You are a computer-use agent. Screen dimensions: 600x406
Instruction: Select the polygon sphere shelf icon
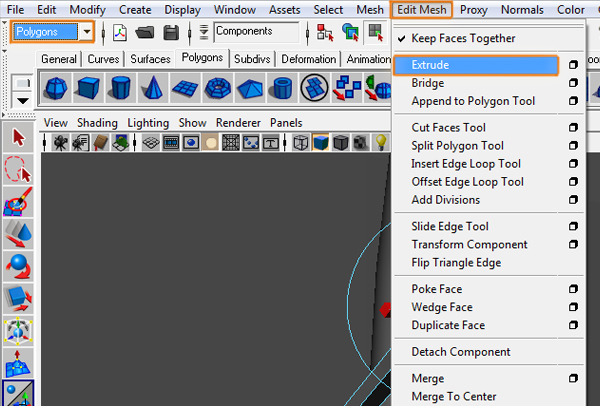[55, 88]
